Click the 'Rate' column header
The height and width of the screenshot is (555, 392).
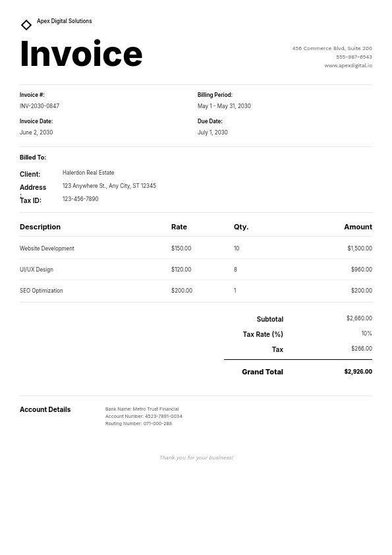pos(179,227)
